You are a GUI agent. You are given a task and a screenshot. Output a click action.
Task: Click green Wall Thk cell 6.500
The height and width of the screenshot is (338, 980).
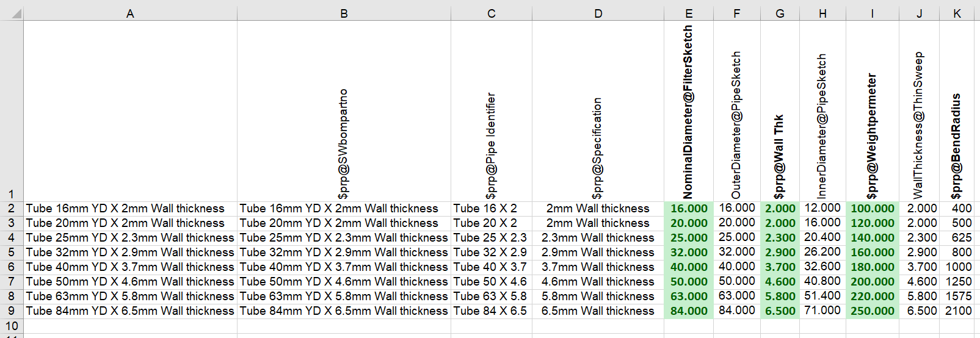coord(780,311)
